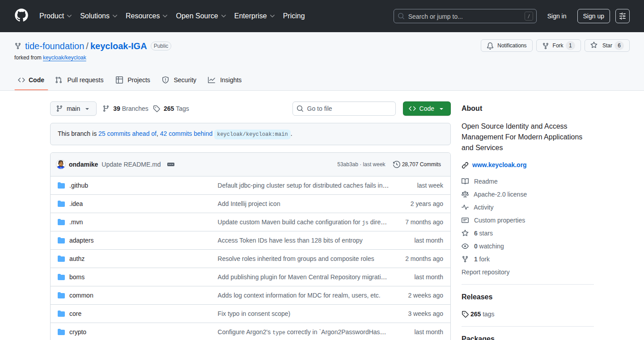The height and width of the screenshot is (340, 644).
Task: Open 265 tags under Releases
Action: [478, 314]
